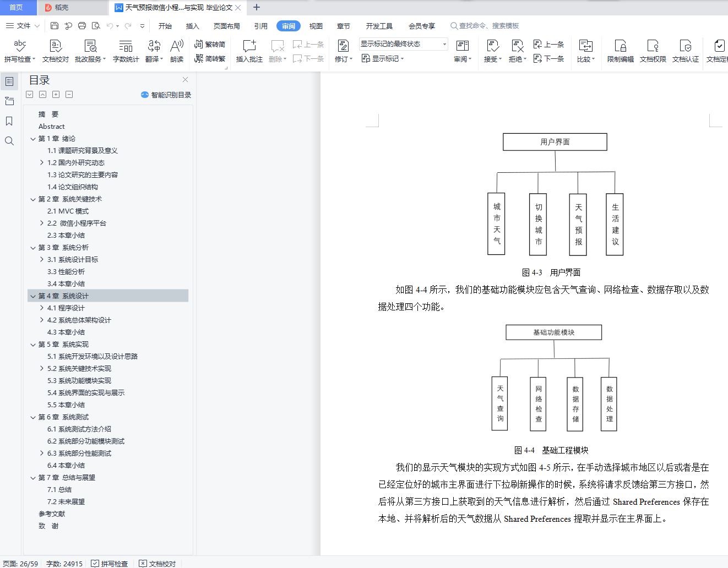Image resolution: width=728 pixels, height=568 pixels.
Task: Expand the 5.2 系统关键技术实现 node
Action: [42, 369]
